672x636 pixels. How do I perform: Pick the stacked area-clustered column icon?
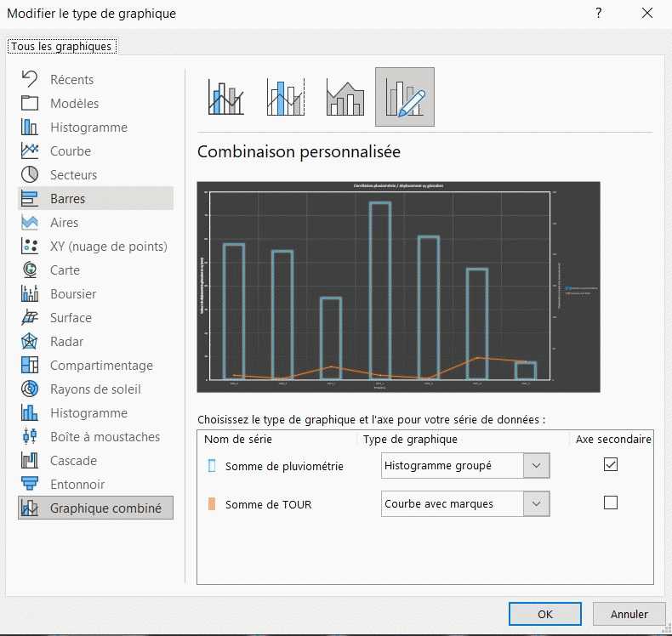pos(345,97)
